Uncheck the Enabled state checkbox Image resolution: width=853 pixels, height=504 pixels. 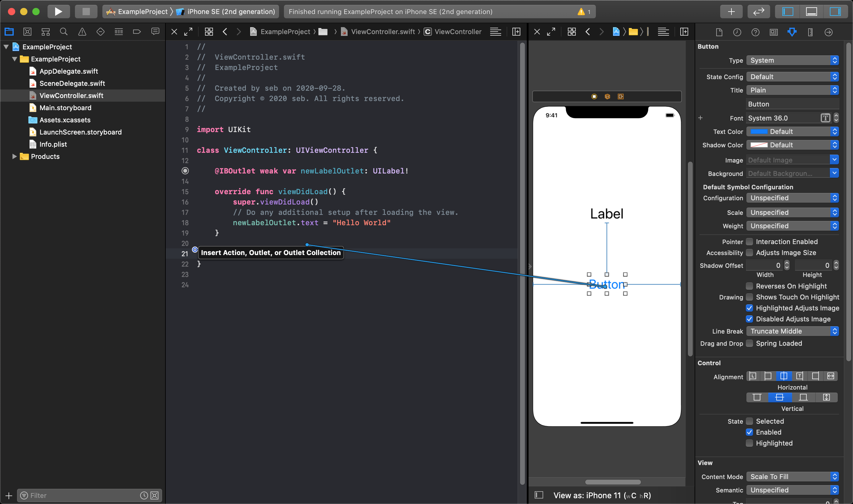tap(749, 432)
